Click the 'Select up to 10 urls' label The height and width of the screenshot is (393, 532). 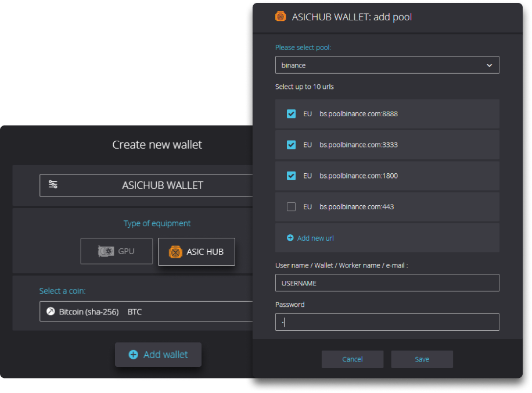(304, 87)
